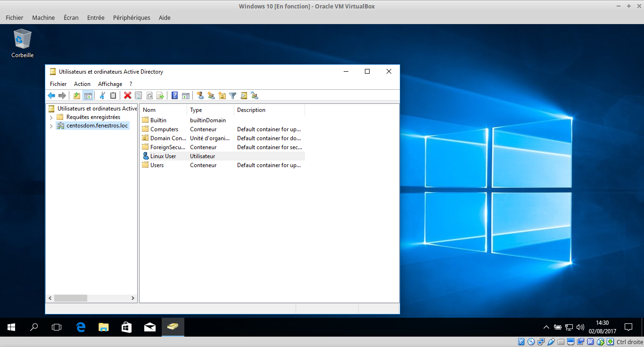644x347 pixels.
Task: Open the VirtualBox Machine menu
Action: [x=43, y=17]
